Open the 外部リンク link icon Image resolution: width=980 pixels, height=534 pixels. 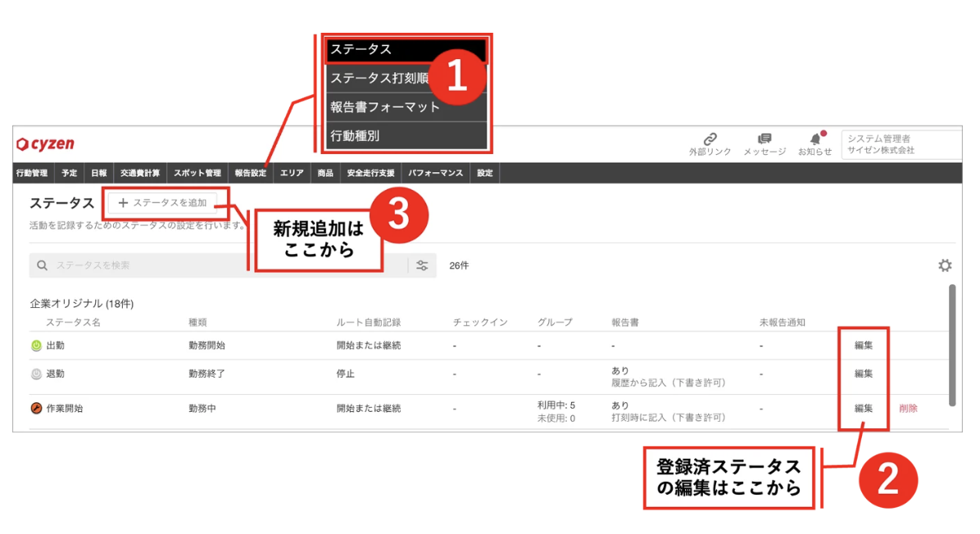[710, 138]
